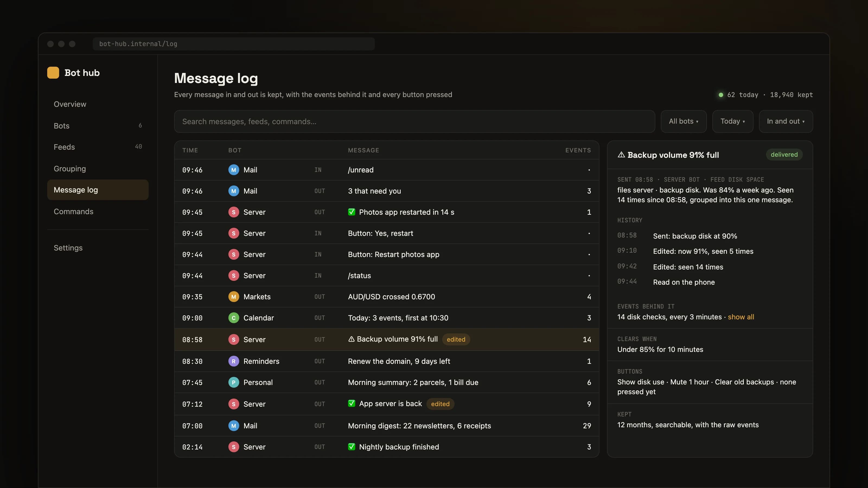This screenshot has height=488, width=868.
Task: Click the Mail avatar in the Morning digest row
Action: click(234, 426)
